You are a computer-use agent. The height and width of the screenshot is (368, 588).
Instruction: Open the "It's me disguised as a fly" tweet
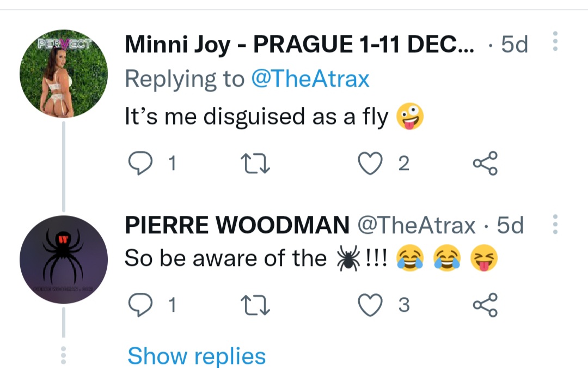(x=256, y=117)
